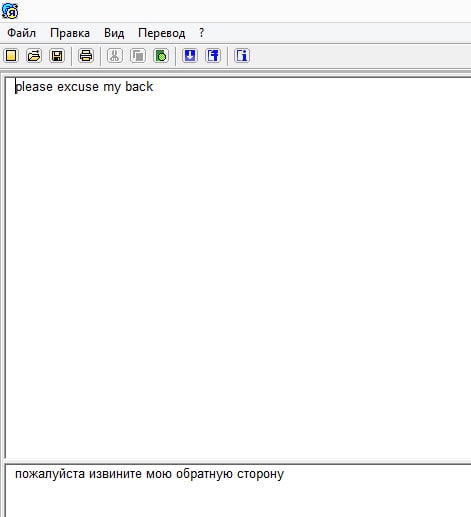Click the word 'пожалуйста' in translation
The image size is (471, 517).
(50, 474)
